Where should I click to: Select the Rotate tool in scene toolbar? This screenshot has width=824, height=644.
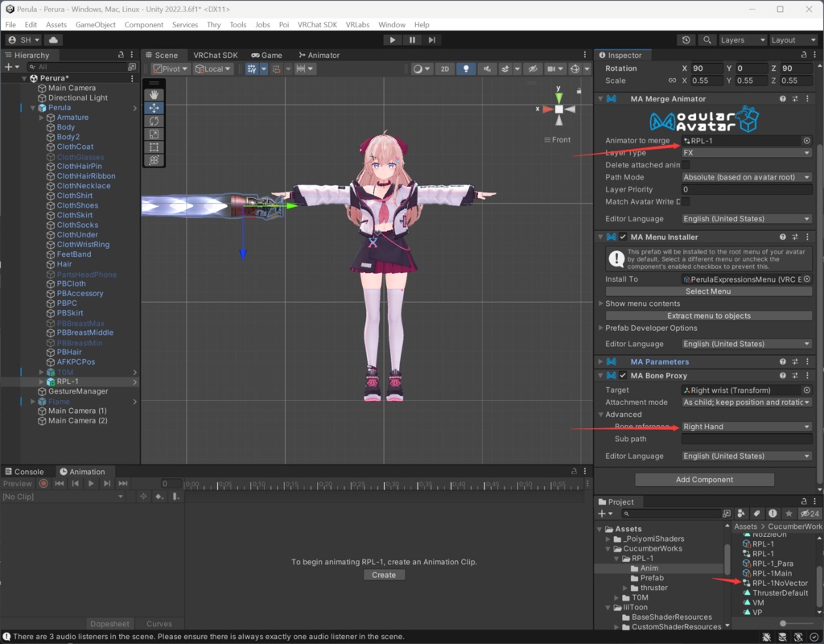point(154,121)
